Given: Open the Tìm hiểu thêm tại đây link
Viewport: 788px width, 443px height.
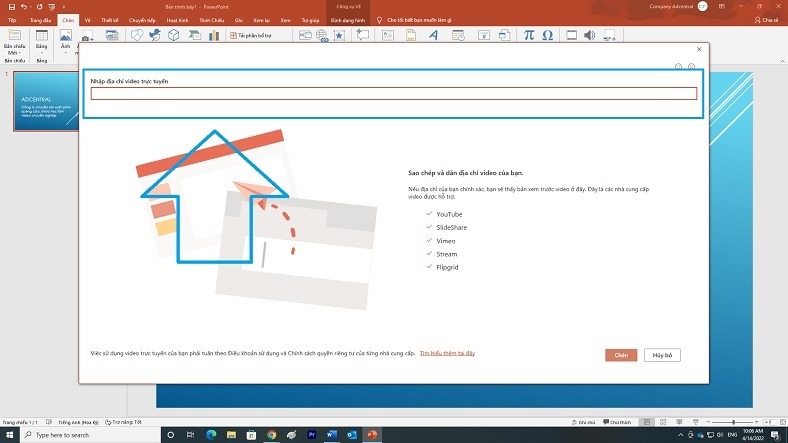Looking at the screenshot, I should 447,353.
